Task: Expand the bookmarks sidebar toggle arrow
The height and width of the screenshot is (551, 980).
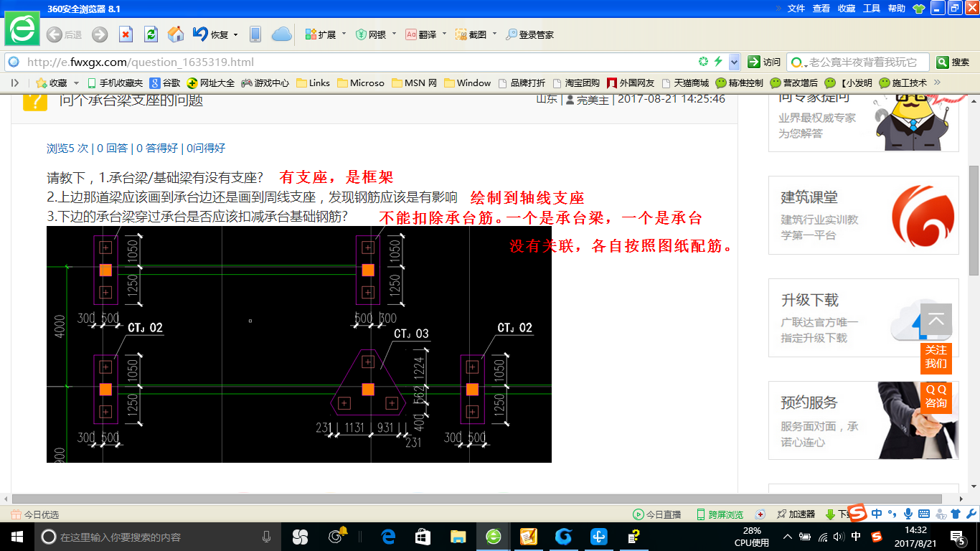Action: [x=15, y=83]
